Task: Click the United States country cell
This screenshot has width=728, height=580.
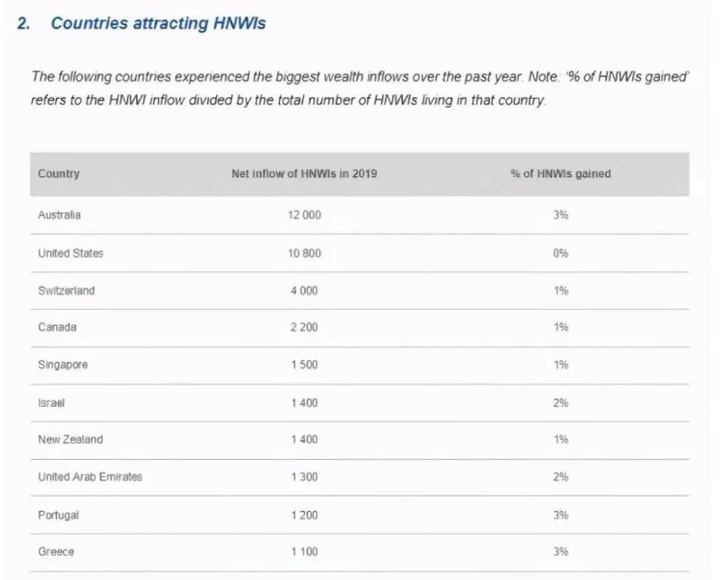Action: tap(71, 253)
